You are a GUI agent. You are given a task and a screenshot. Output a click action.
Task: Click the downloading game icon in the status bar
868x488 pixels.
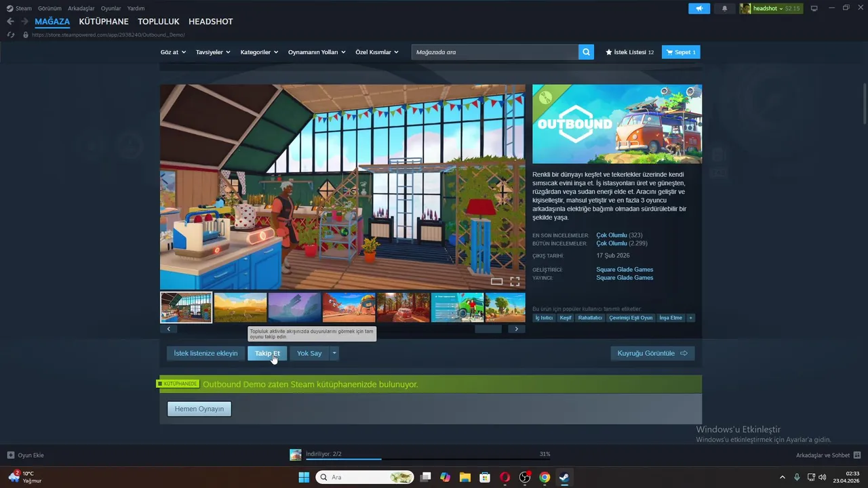[296, 455]
